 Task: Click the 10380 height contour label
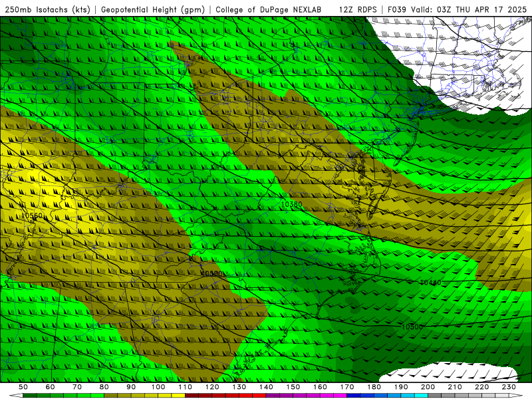pos(291,204)
